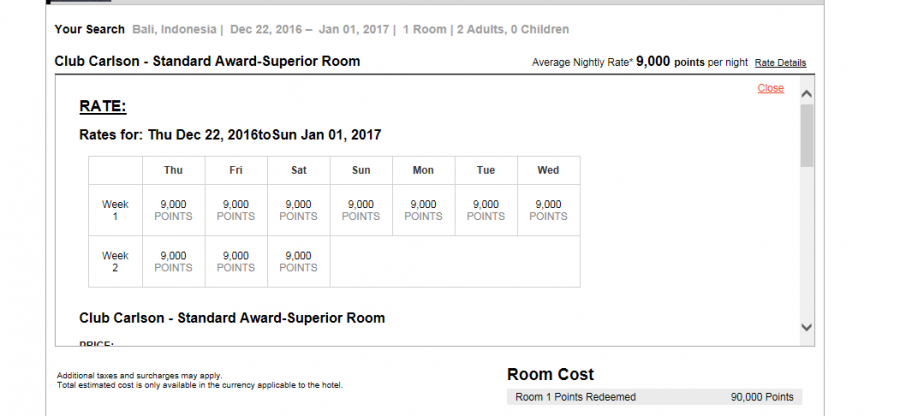The image size is (900, 416).
Task: Select Week 1 Thursday 9,000 points cell
Action: tap(174, 210)
